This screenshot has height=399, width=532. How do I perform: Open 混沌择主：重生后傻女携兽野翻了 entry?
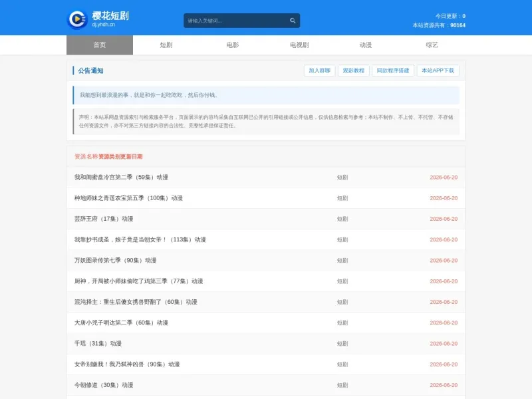(136, 302)
